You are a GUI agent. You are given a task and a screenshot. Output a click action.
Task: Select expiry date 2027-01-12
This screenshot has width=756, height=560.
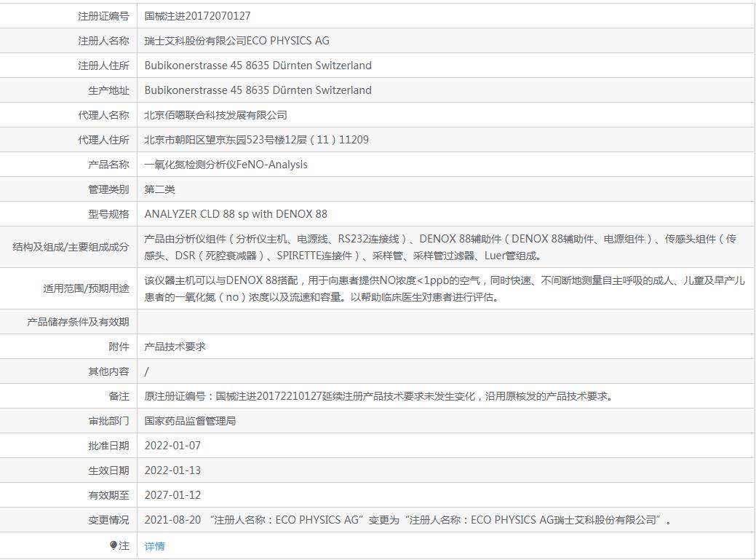172,495
